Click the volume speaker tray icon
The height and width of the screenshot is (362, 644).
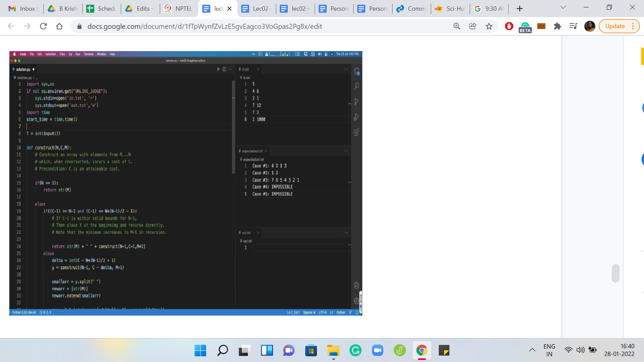point(580,350)
